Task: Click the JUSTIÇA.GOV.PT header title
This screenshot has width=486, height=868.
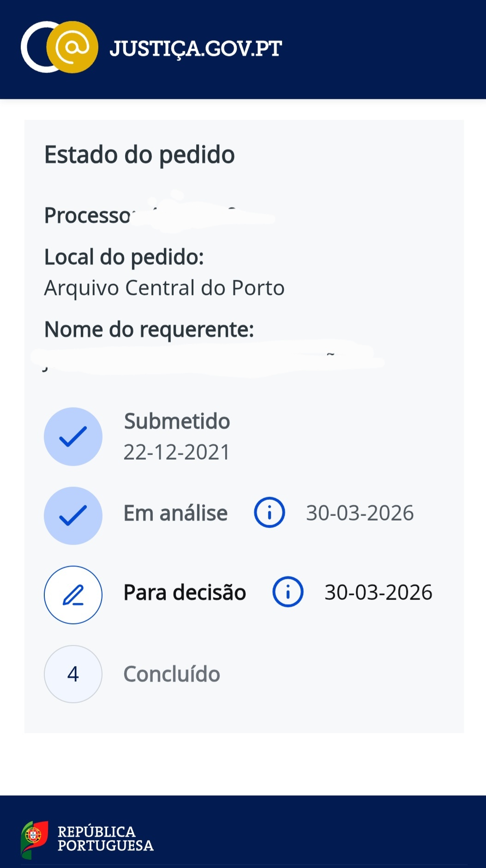Action: (195, 49)
